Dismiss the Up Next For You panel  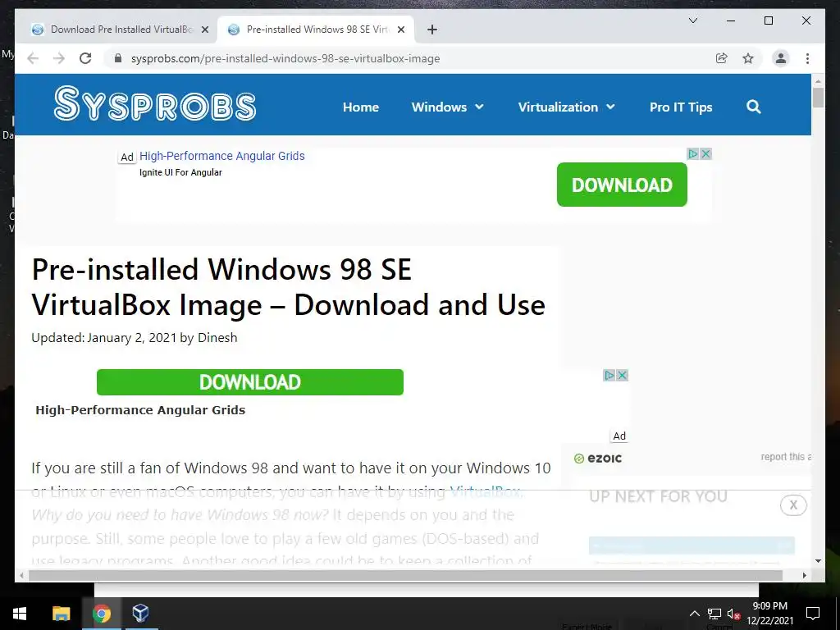[793, 504]
